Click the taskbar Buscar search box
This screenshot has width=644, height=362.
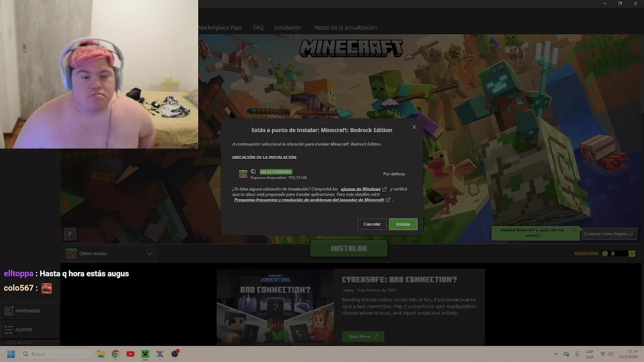click(56, 354)
